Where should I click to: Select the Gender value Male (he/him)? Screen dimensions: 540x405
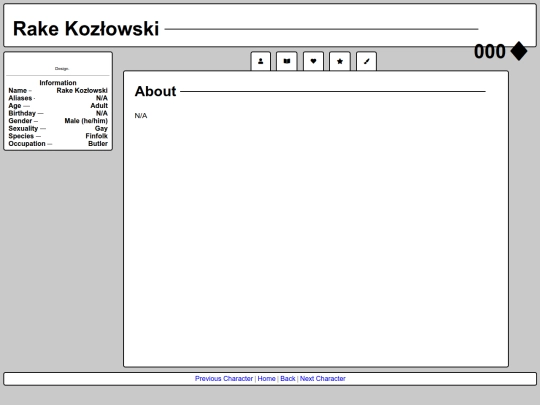point(86,121)
